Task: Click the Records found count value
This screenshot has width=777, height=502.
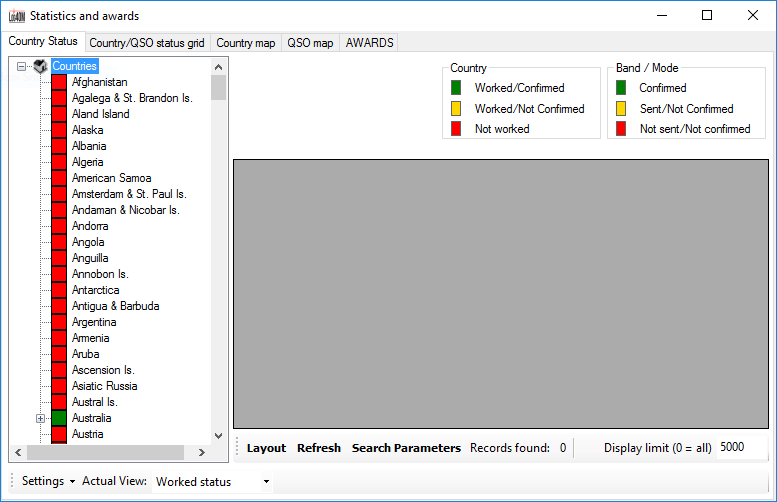Action: (563, 448)
